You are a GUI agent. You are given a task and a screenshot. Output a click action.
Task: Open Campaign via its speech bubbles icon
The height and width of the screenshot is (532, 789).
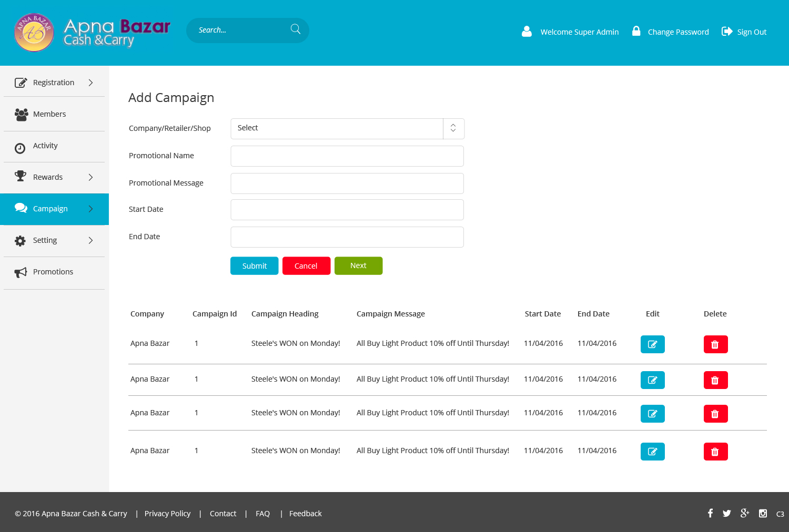pyautogui.click(x=21, y=208)
